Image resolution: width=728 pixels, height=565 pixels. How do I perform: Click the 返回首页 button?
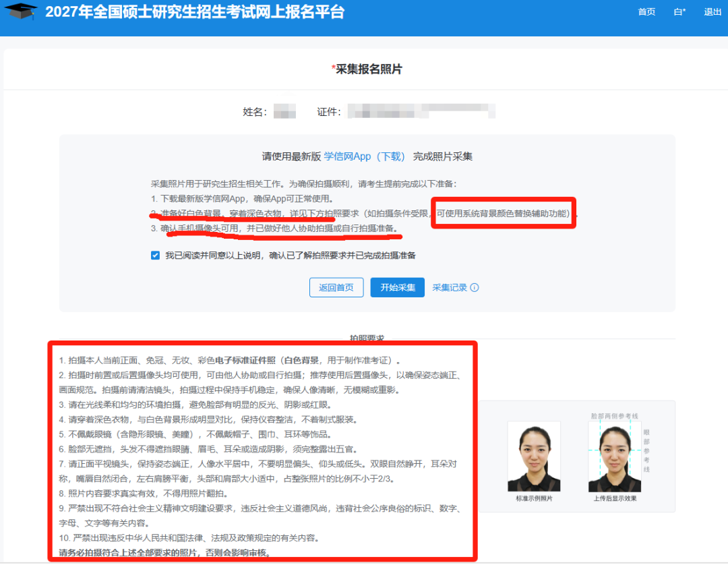pyautogui.click(x=336, y=288)
